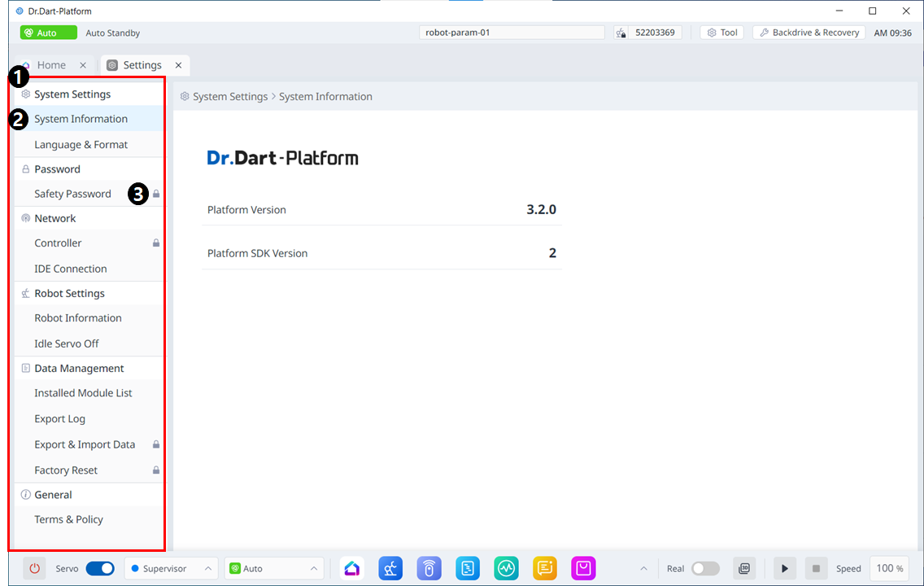Toggle the Servo switch off

point(100,568)
